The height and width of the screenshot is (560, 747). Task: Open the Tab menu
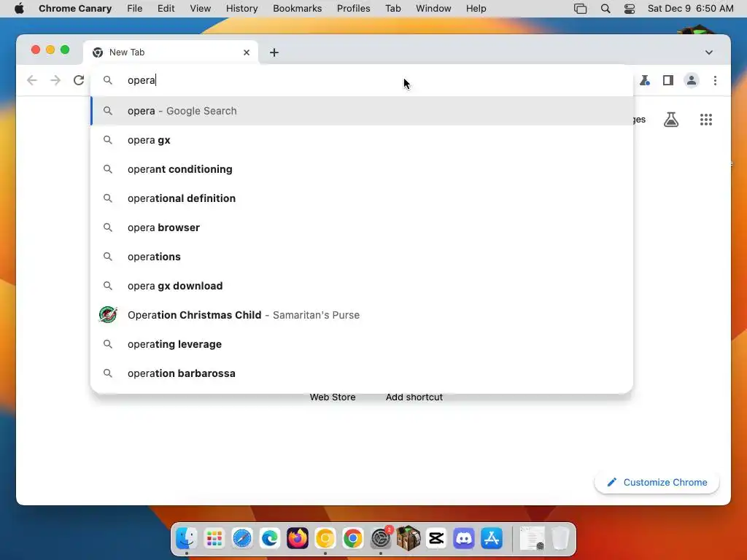pyautogui.click(x=393, y=9)
